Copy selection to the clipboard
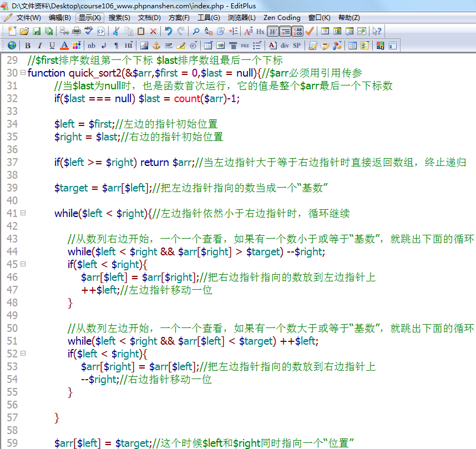476x449 pixels. 129,31
